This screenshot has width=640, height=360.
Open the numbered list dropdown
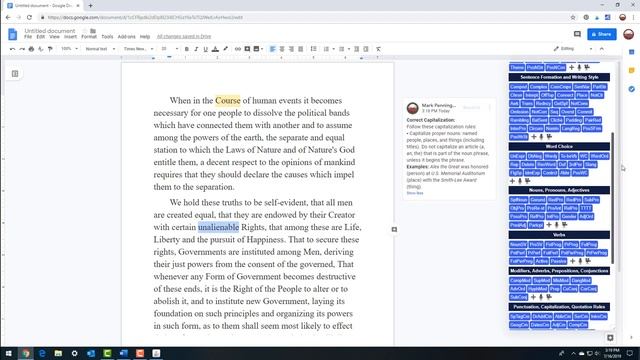333,49
